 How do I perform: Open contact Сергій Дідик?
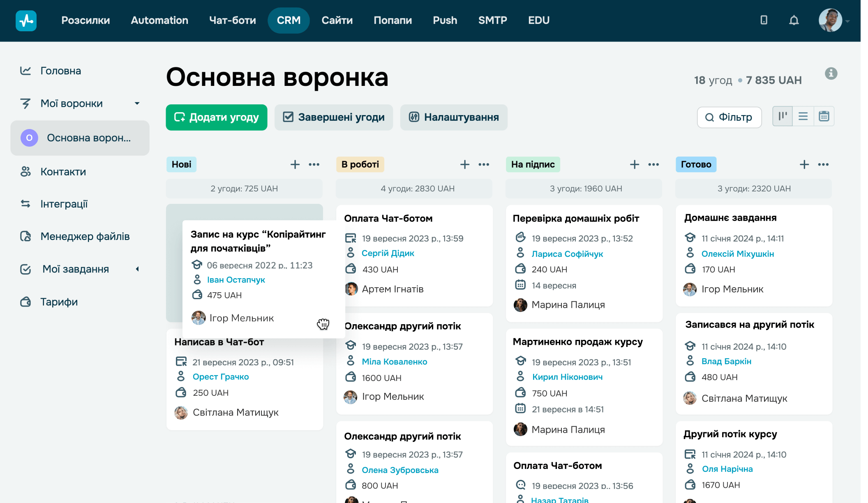[388, 253]
